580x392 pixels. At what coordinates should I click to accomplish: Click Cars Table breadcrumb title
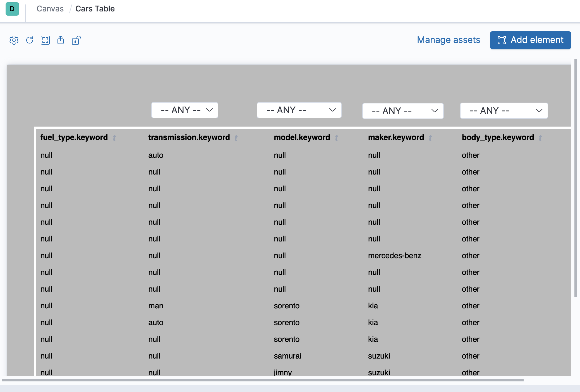point(95,9)
